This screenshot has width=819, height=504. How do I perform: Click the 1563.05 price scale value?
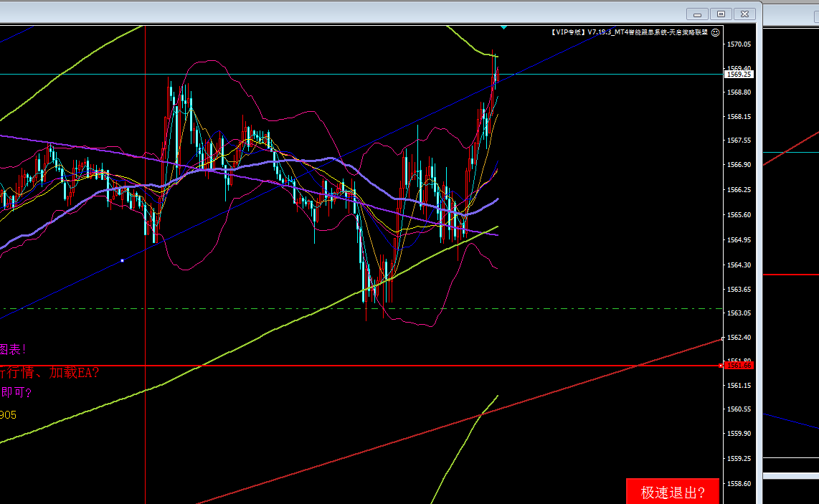[x=739, y=313]
